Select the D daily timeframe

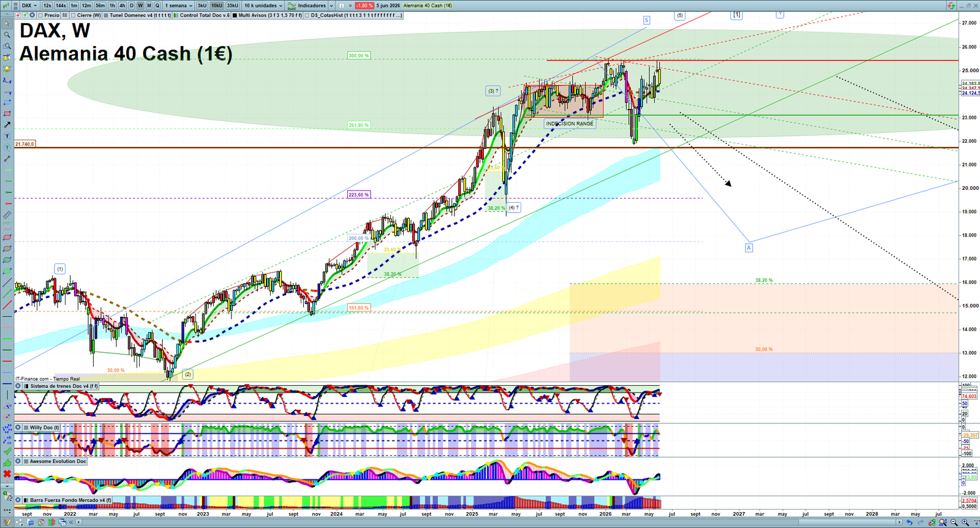click(x=132, y=6)
